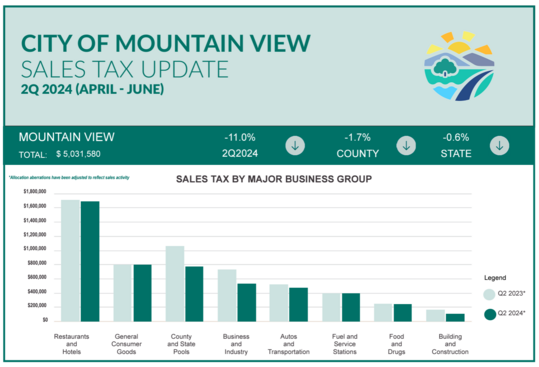Click the "Autos and Transportation" axis label
539x367 pixels.
click(x=289, y=344)
